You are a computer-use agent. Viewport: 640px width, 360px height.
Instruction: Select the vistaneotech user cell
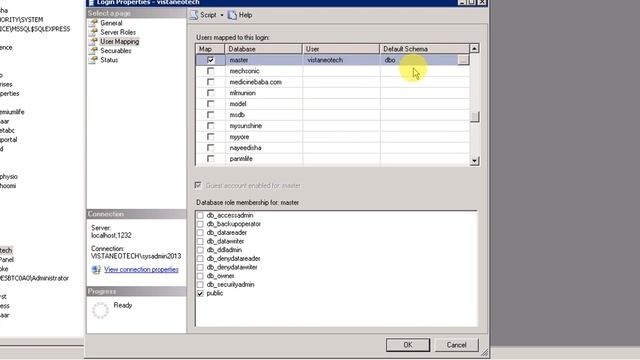[x=341, y=60]
